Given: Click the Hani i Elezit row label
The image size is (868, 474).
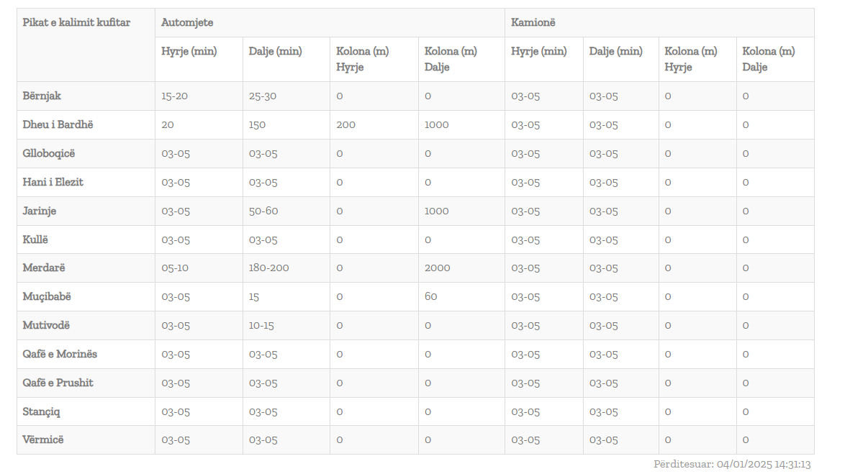Looking at the screenshot, I should [x=53, y=182].
